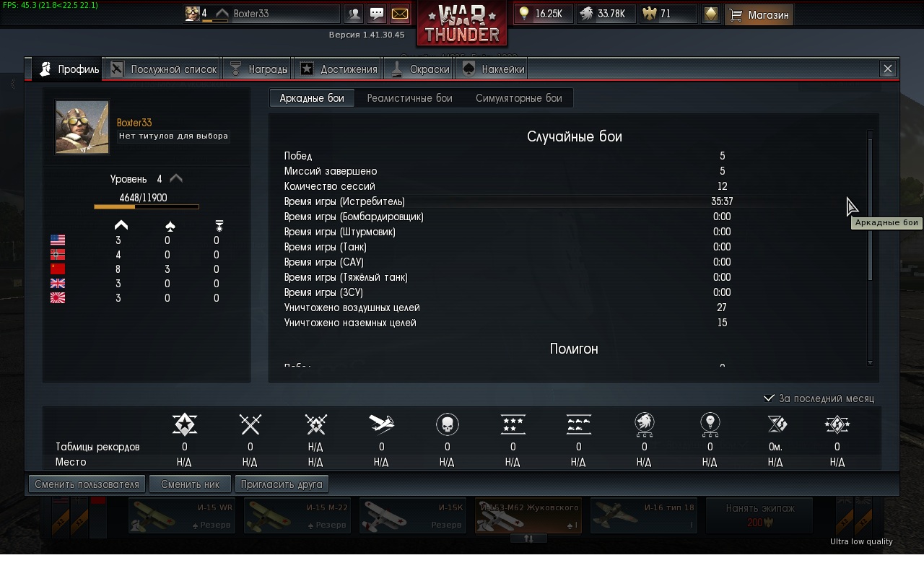Click the scroll-down arrow in the statistics panel
The width and height of the screenshot is (924, 563).
tap(871, 362)
